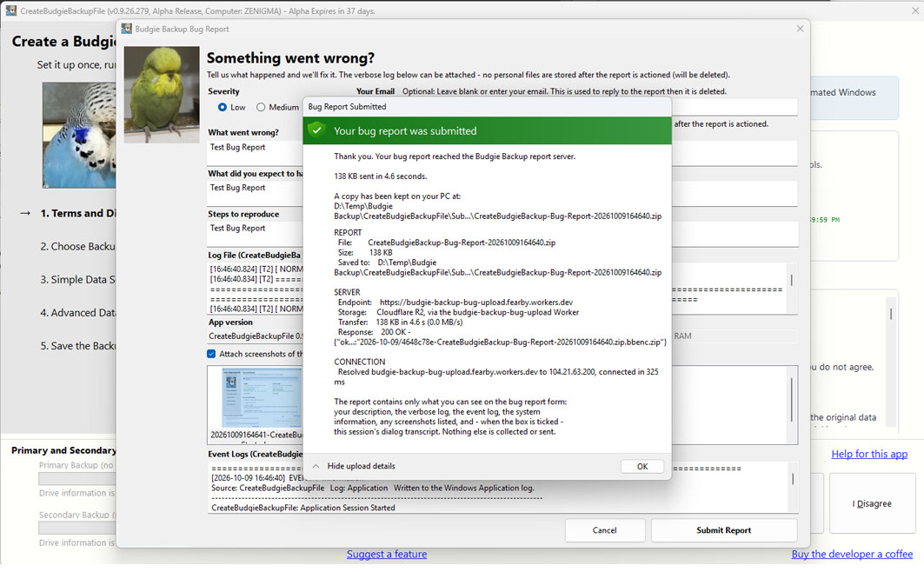924x572 pixels.
Task: Open the Buy the developer a coffee link
Action: [x=852, y=555]
